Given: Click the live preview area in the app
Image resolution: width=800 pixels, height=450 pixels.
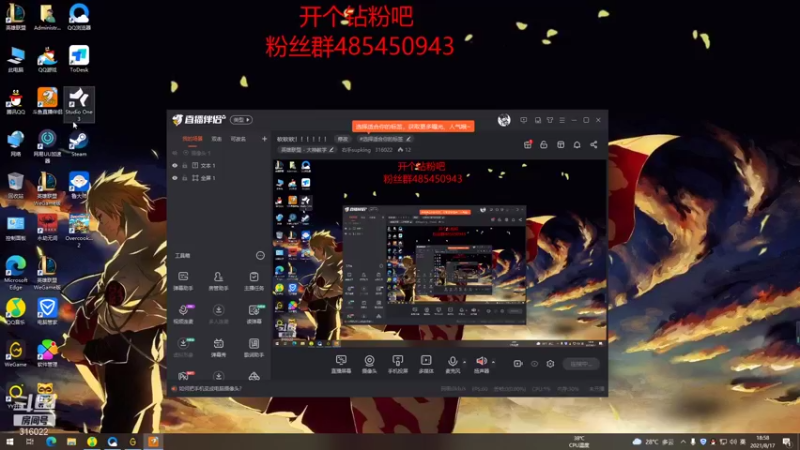Looking at the screenshot, I should [440, 254].
